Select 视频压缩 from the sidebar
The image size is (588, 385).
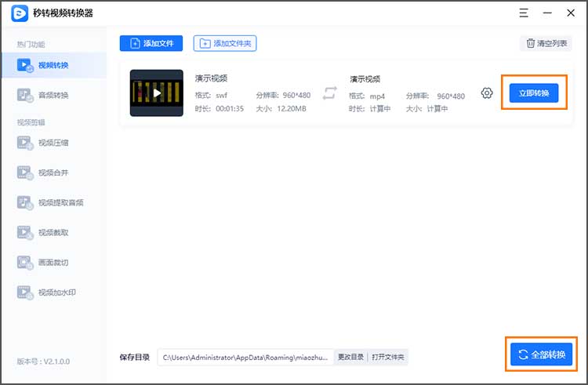click(53, 143)
